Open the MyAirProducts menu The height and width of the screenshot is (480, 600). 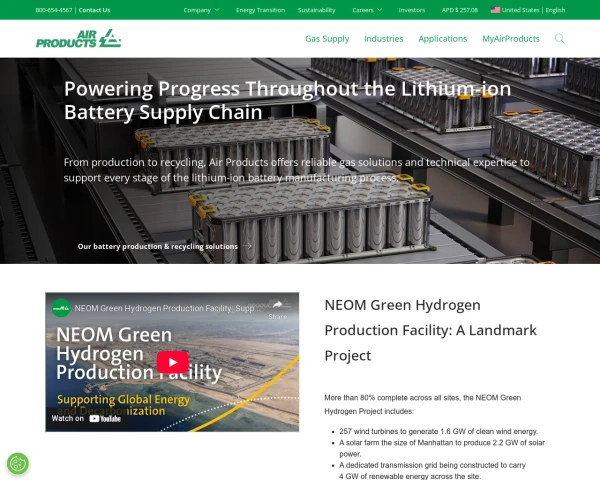click(x=510, y=39)
